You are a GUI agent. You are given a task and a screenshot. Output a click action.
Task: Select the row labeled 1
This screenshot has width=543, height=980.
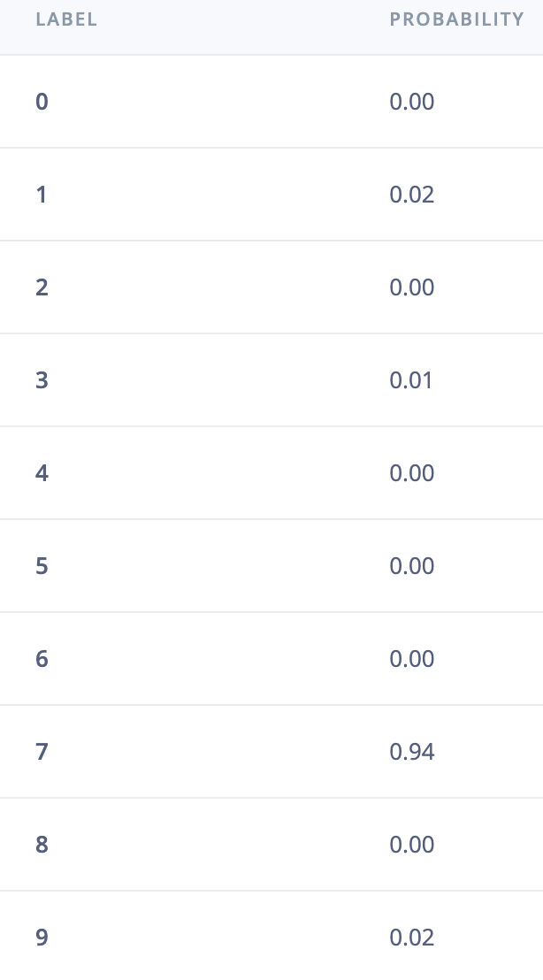(271, 195)
